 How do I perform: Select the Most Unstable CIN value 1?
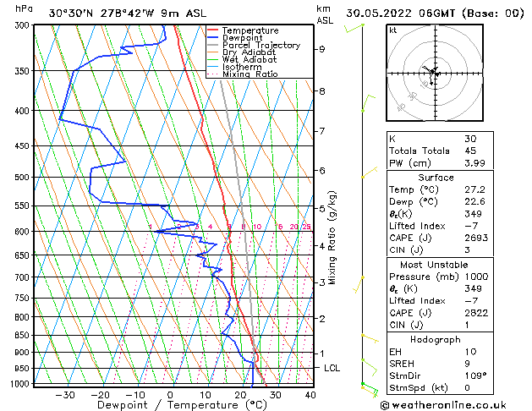pyautogui.click(x=467, y=325)
